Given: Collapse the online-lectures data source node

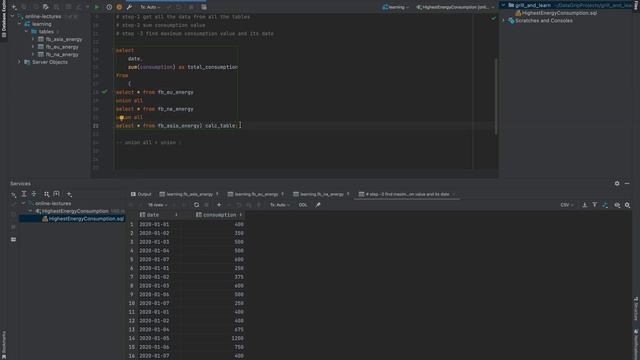Looking at the screenshot, I should 13,16.
